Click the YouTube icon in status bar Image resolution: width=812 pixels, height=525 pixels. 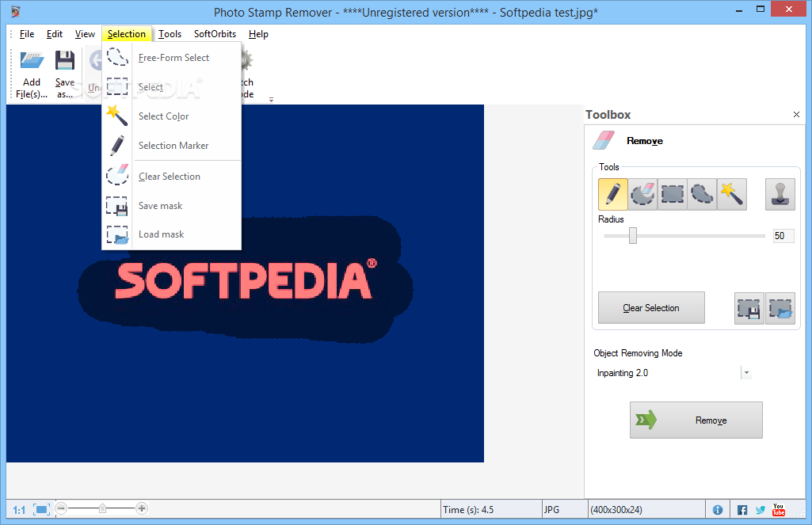[779, 509]
